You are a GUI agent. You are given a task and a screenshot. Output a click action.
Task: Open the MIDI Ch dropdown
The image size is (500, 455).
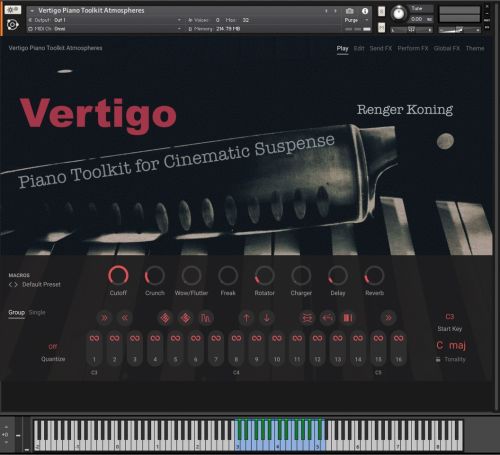click(179, 29)
